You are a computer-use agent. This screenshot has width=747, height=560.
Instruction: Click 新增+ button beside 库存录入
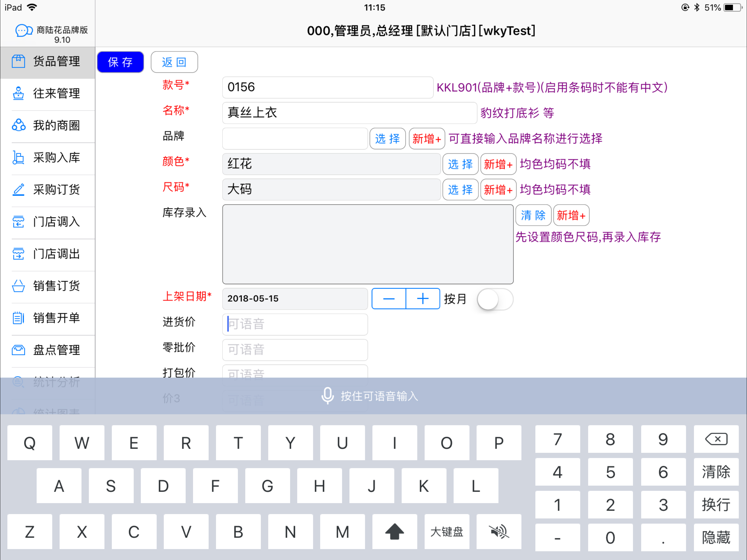pyautogui.click(x=571, y=215)
